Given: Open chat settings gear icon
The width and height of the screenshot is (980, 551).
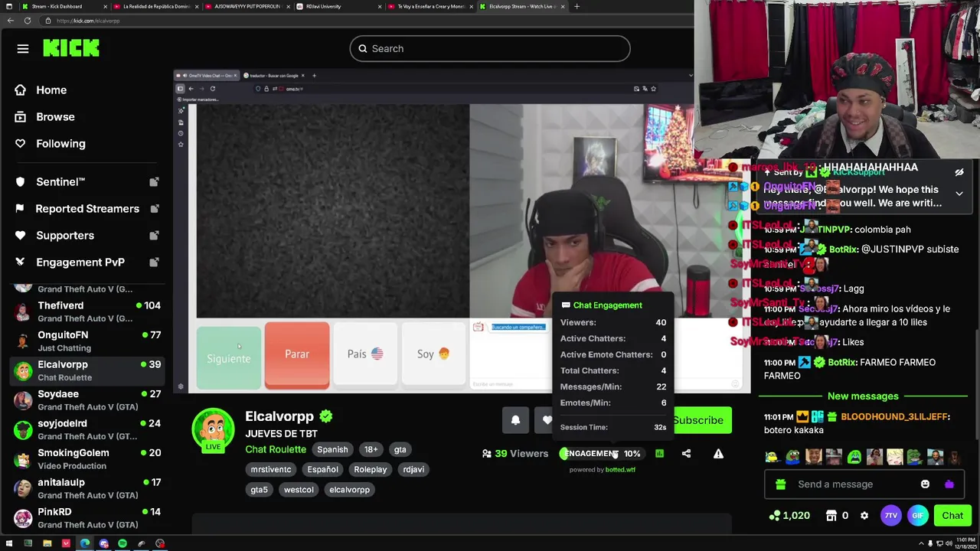Looking at the screenshot, I should [x=864, y=516].
